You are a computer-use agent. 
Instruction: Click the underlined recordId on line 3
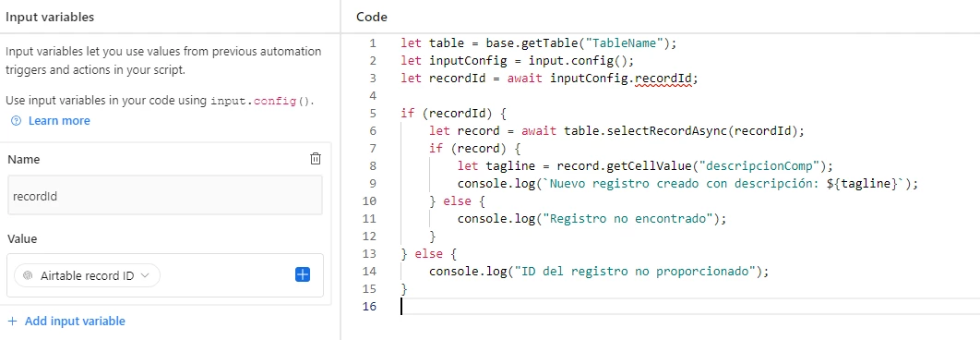pyautogui.click(x=664, y=79)
